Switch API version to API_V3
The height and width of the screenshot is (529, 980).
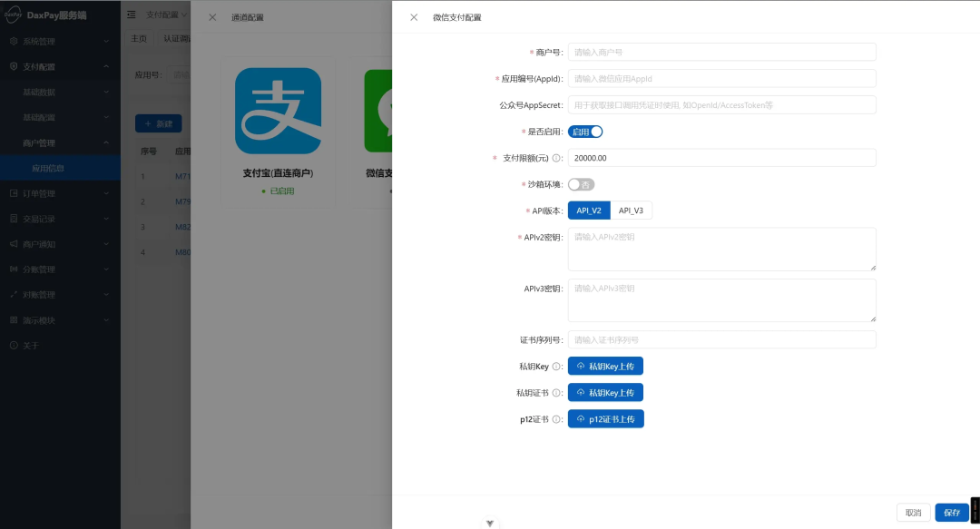(631, 210)
